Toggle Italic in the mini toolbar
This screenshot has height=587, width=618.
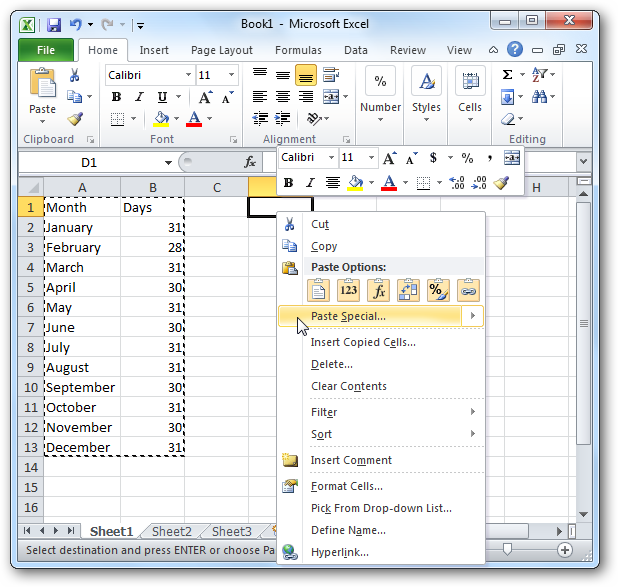[x=310, y=183]
